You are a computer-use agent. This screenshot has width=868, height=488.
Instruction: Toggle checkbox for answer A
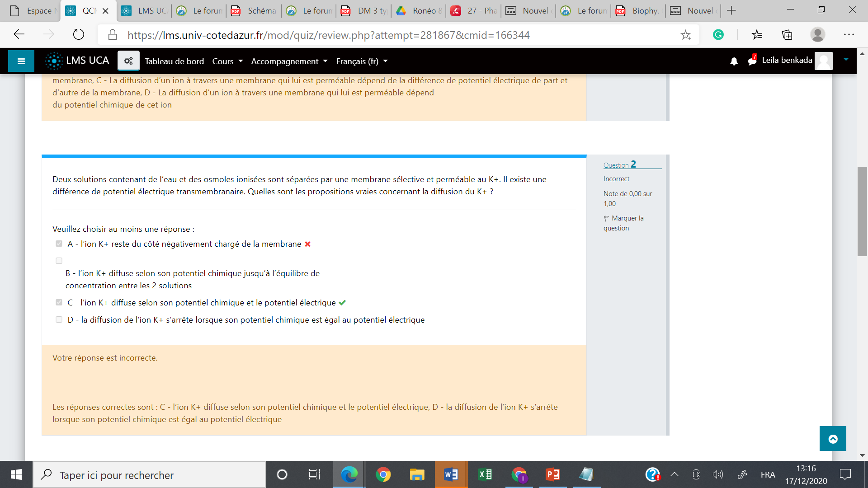pos(59,244)
